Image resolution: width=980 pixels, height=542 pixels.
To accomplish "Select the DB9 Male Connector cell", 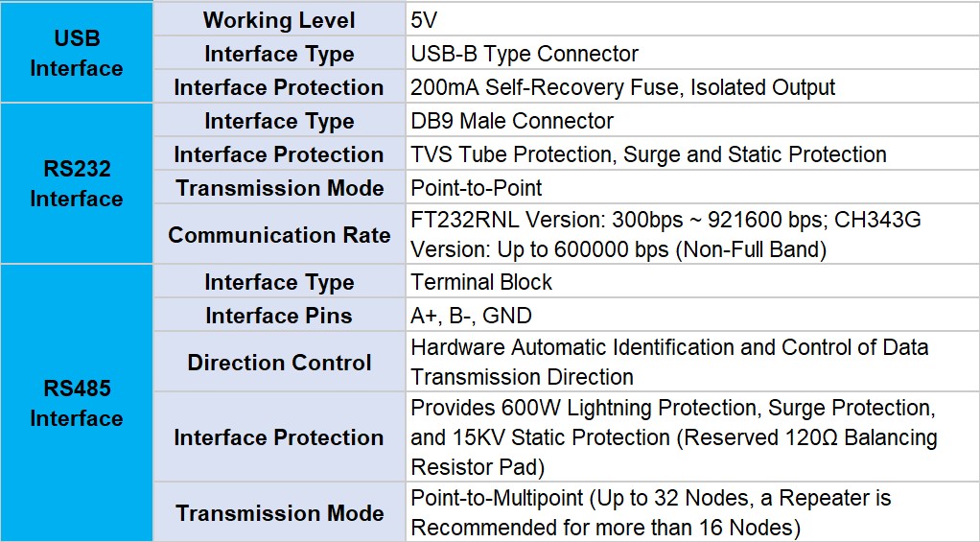I will [x=690, y=121].
